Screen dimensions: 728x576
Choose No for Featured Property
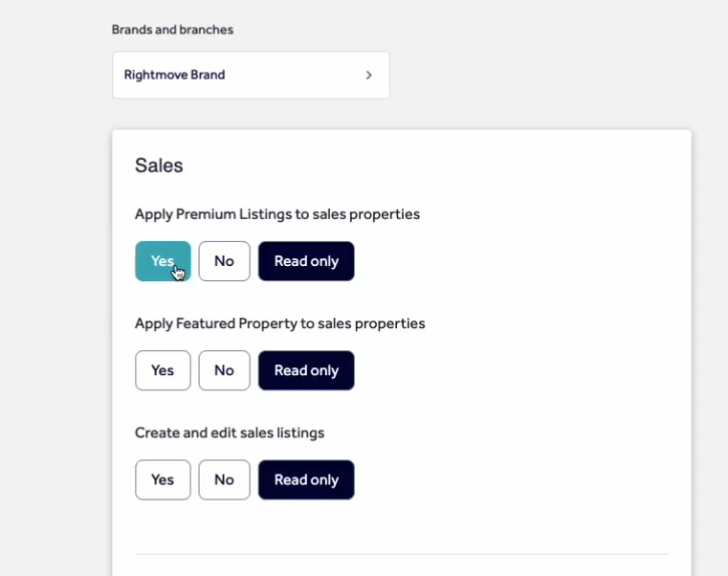pos(224,370)
